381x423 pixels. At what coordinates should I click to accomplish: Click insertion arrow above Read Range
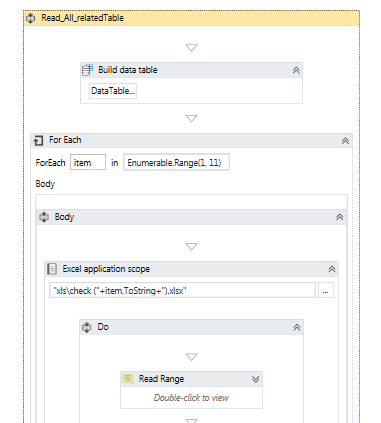(x=191, y=357)
